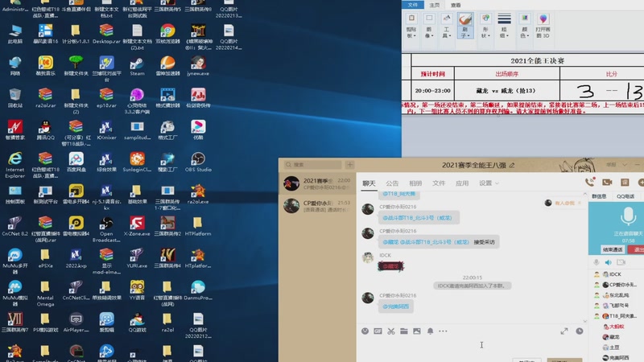Viewport: 644px width, 362px height.
Task: Switch to the 相册 tab in QQ group
Action: (415, 183)
